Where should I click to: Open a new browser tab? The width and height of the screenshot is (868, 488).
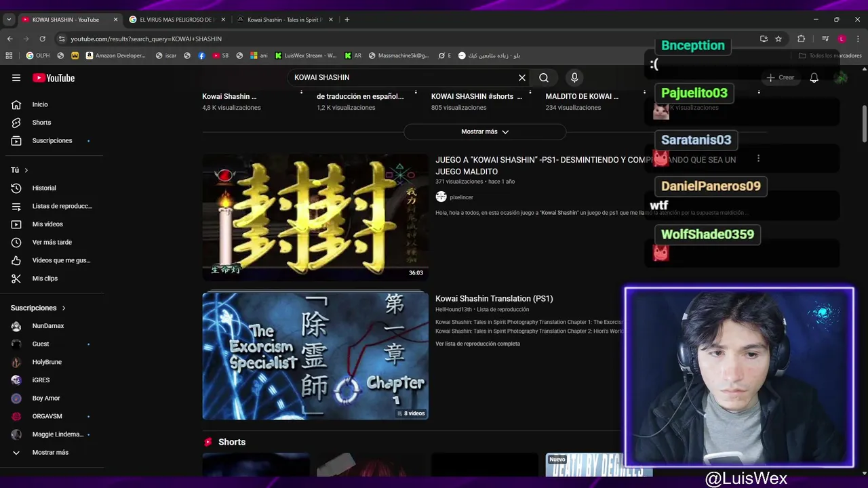click(x=347, y=20)
